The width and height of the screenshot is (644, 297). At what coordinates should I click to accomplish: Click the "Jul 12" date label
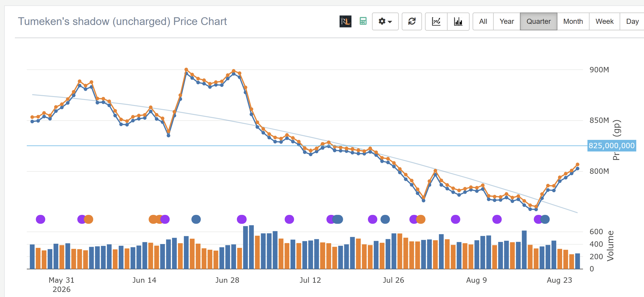pos(310,280)
